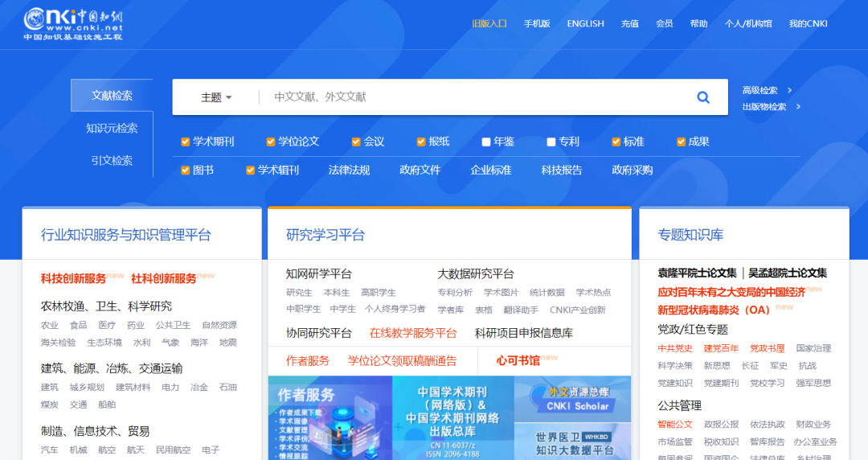Viewport: 868px width, 460px height.
Task: Click the CNKI logo at top left
Action: tap(72, 24)
